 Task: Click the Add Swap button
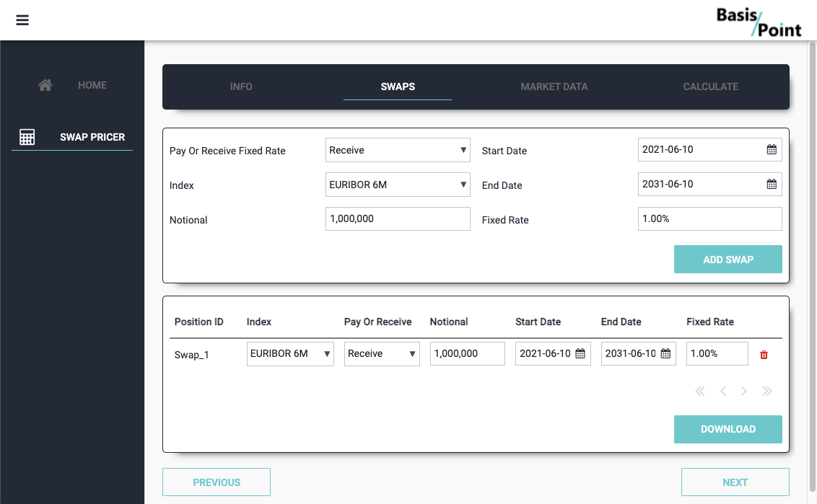[728, 260]
